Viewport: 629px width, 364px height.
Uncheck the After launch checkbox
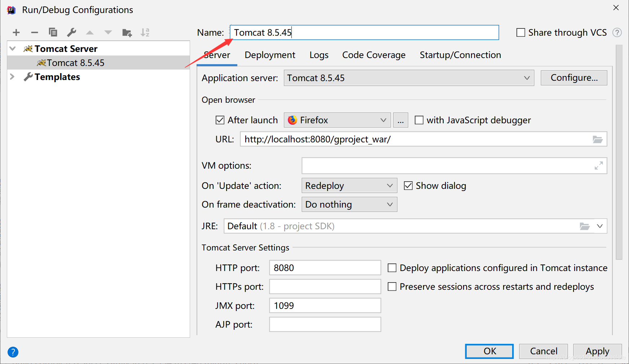(220, 120)
